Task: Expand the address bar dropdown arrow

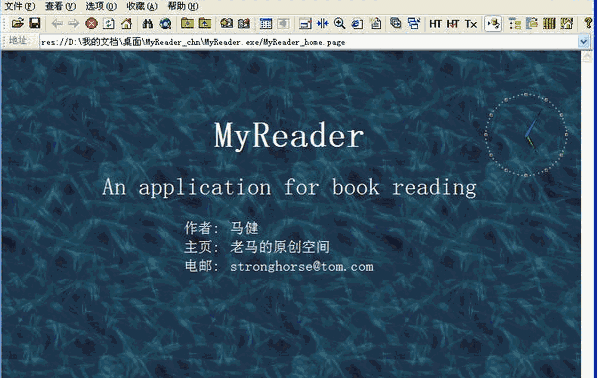Action: 584,42
